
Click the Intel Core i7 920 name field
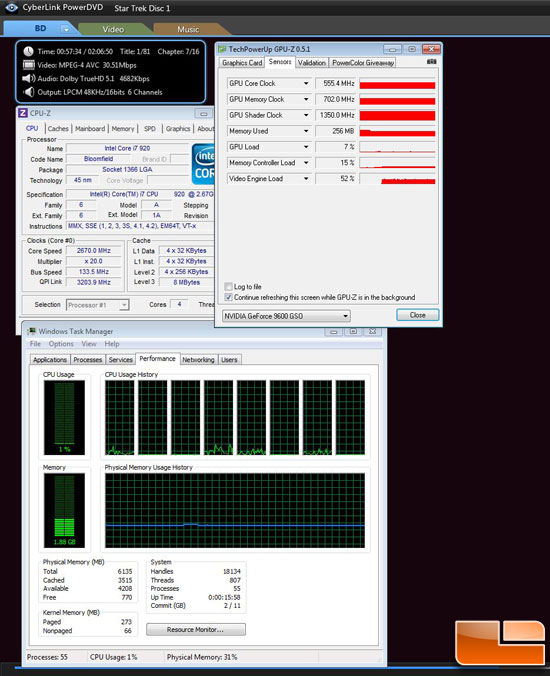click(x=127, y=148)
